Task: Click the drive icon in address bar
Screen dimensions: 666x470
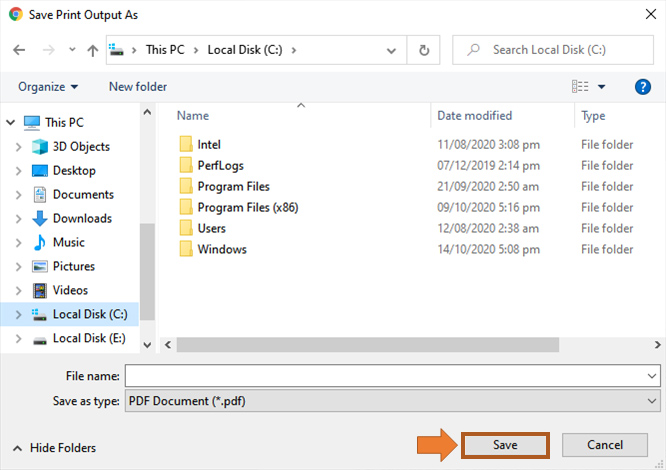Action: (x=116, y=50)
